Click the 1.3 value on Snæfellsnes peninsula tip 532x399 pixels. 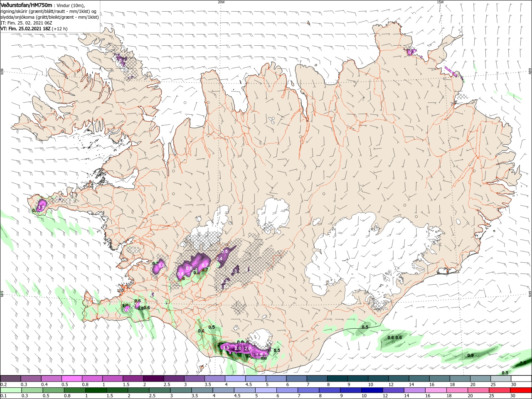(41, 207)
